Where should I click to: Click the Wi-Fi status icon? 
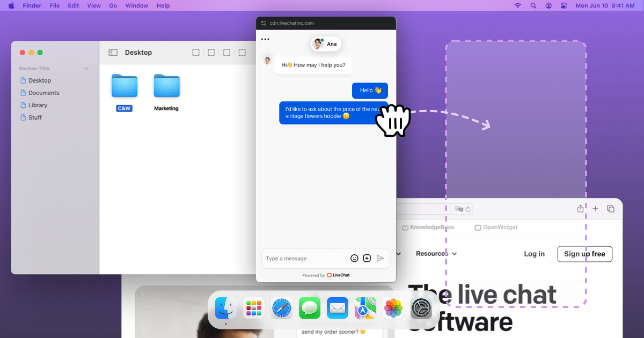pyautogui.click(x=517, y=5)
